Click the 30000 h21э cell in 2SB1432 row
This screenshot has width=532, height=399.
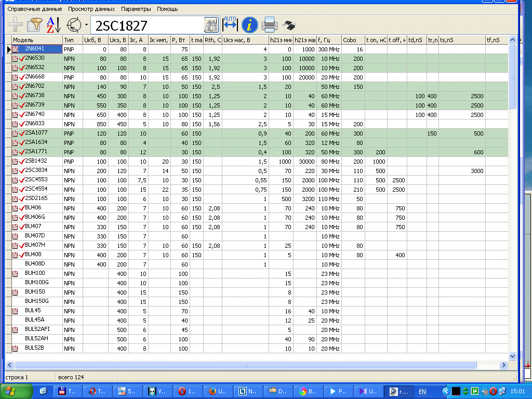305,162
